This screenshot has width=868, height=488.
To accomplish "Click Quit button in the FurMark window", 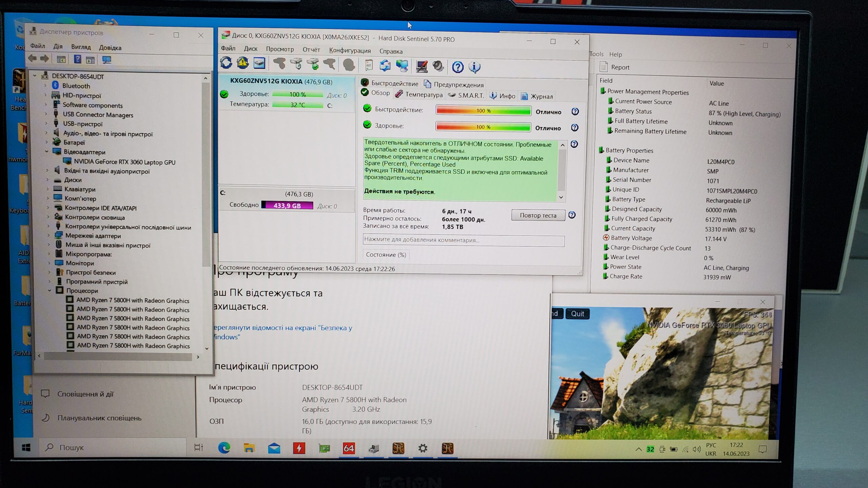I will pyautogui.click(x=577, y=314).
